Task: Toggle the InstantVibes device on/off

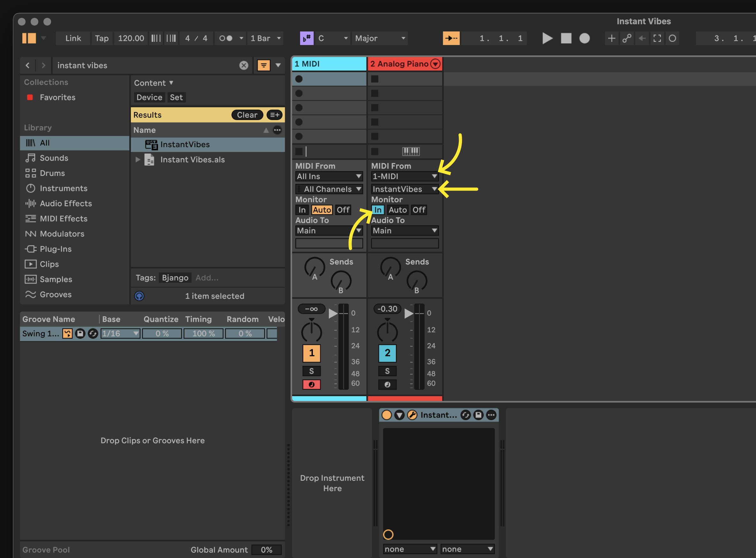Action: click(x=386, y=415)
